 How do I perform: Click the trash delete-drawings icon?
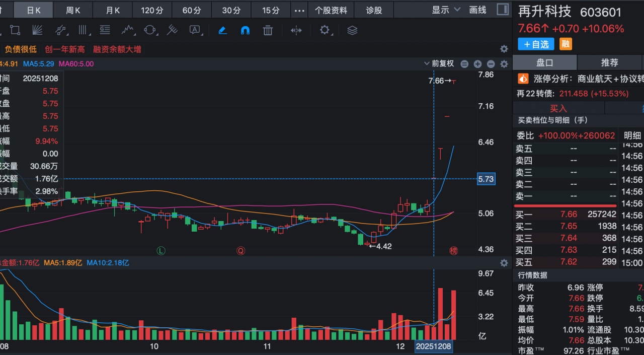[x=268, y=30]
